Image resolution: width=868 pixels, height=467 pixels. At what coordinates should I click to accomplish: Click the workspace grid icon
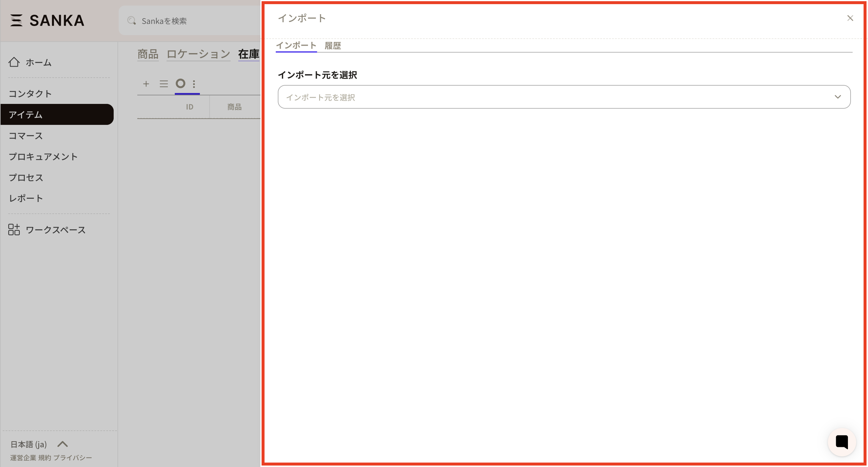(14, 230)
